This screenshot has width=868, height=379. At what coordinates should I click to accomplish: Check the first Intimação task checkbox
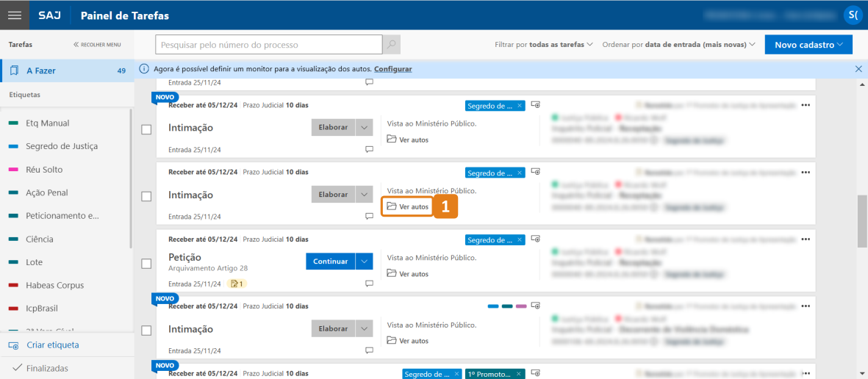pyautogui.click(x=146, y=129)
